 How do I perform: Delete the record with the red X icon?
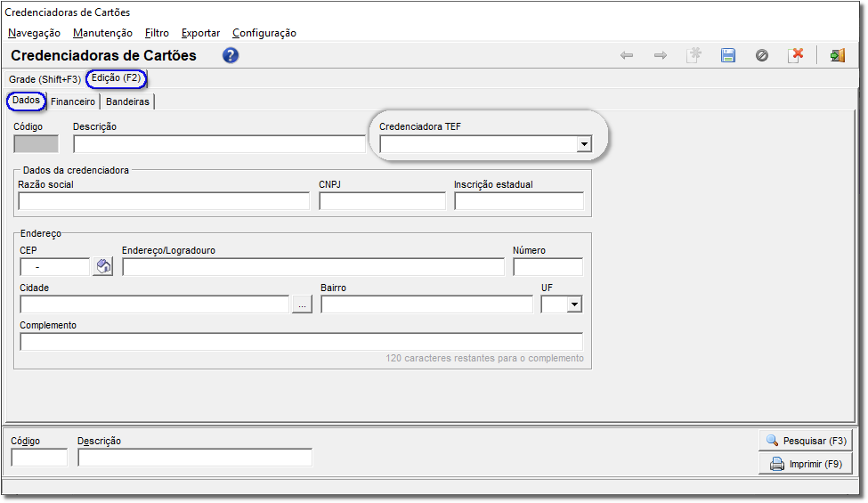[x=796, y=55]
